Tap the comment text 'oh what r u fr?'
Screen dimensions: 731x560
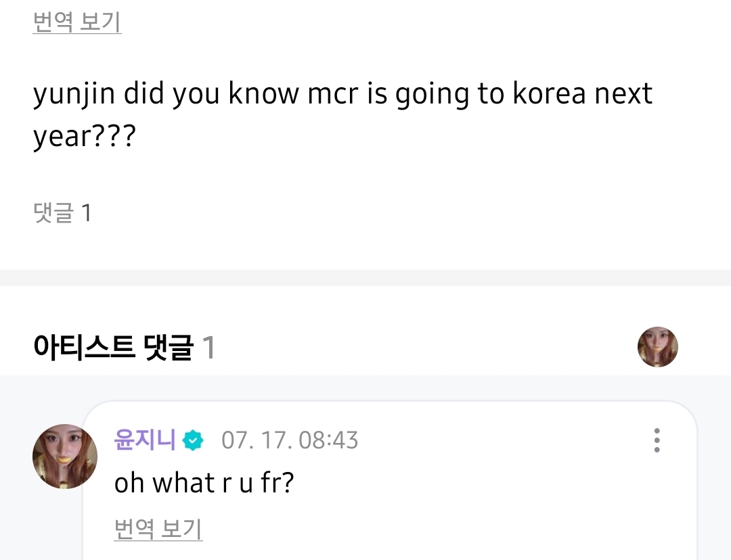pos(204,483)
